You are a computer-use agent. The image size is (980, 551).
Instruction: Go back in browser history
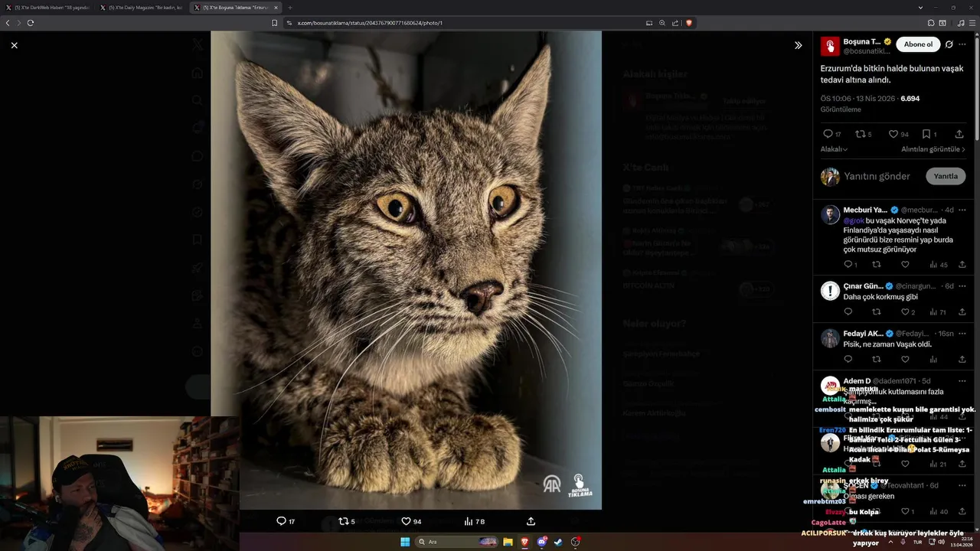(8, 23)
